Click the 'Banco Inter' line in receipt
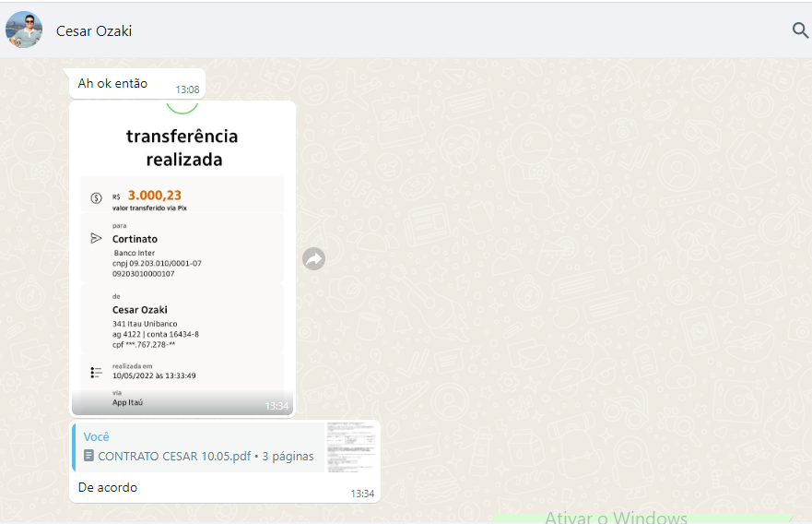The image size is (812, 524). 135,253
